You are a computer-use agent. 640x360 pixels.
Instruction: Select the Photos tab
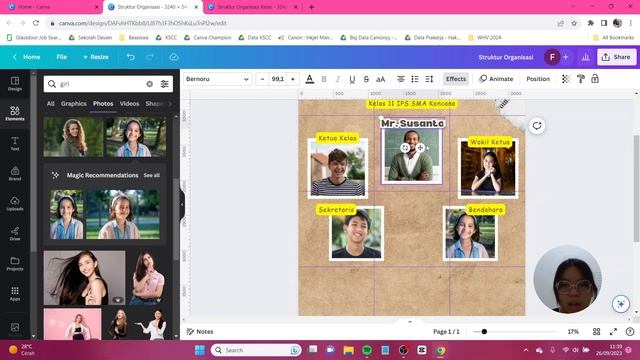103,104
